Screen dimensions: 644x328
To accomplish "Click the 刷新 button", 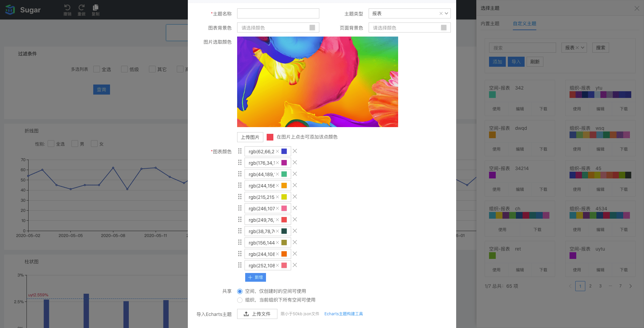I will tap(535, 62).
